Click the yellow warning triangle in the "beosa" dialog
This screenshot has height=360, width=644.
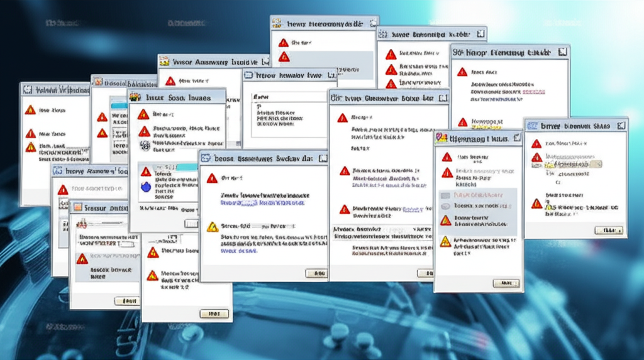tap(213, 227)
